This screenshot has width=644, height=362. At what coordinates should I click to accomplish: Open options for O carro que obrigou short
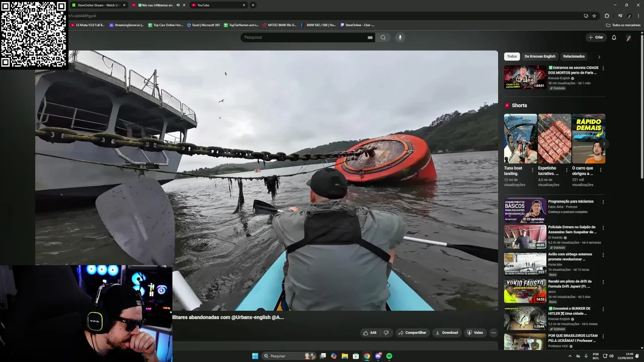pyautogui.click(x=600, y=170)
